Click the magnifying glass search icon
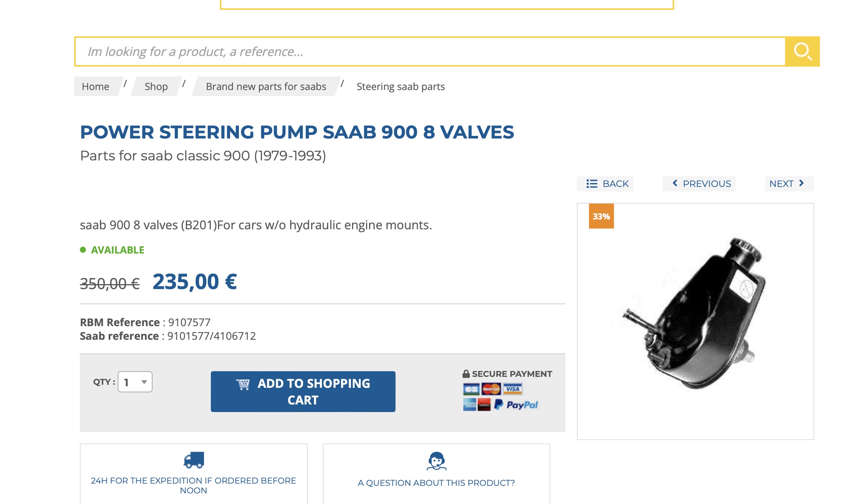 coord(802,51)
